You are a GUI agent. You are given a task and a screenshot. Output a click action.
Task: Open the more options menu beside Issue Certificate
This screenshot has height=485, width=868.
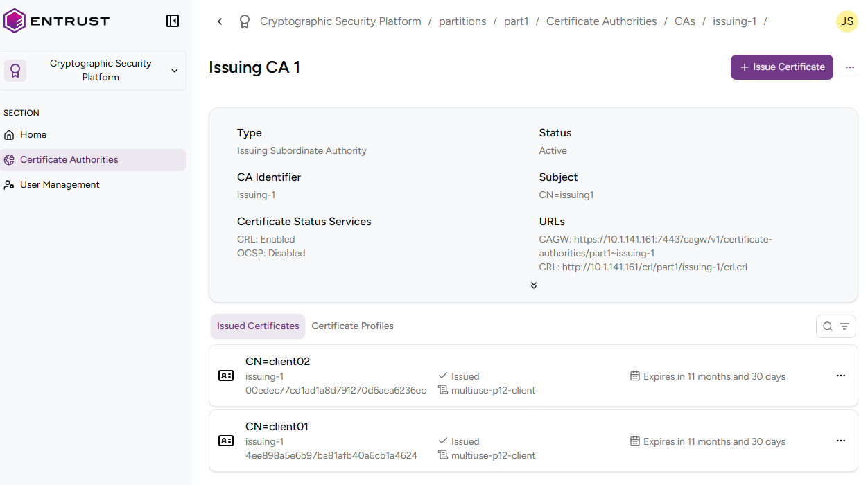[849, 67]
